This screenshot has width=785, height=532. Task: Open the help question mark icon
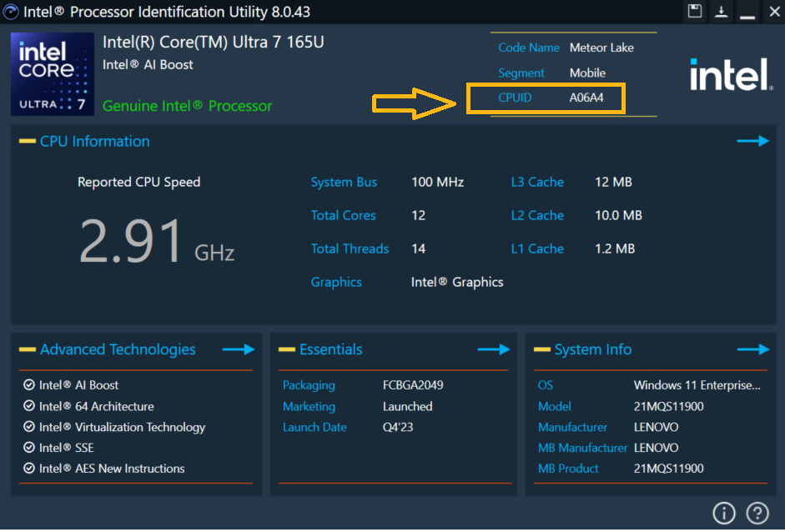click(757, 513)
